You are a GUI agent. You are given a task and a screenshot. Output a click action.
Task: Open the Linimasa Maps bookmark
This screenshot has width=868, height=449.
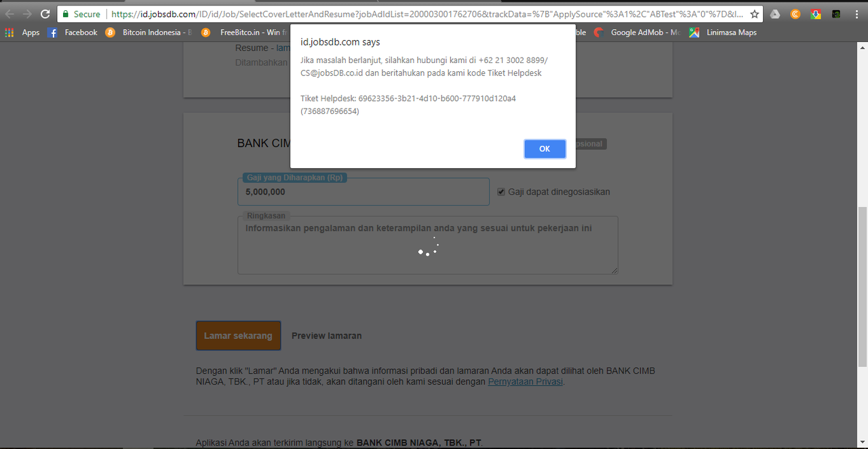723,33
